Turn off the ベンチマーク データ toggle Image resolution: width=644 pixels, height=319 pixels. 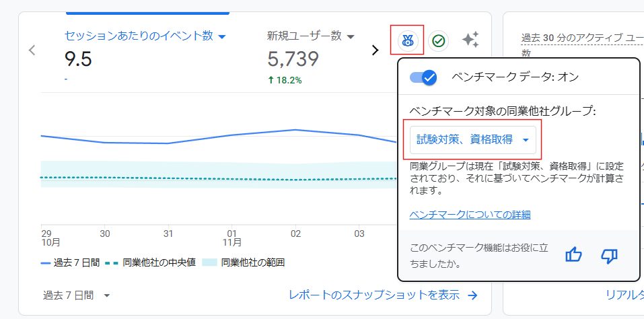[x=423, y=77]
